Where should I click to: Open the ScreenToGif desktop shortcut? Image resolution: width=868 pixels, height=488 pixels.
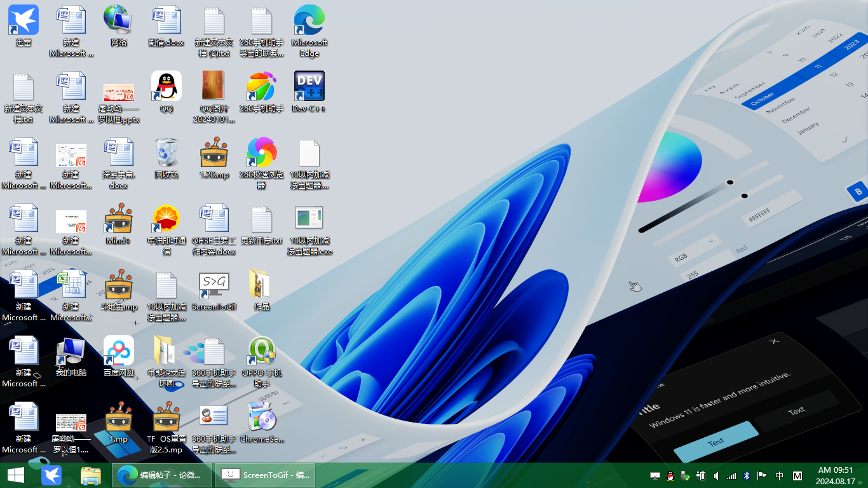pyautogui.click(x=214, y=290)
